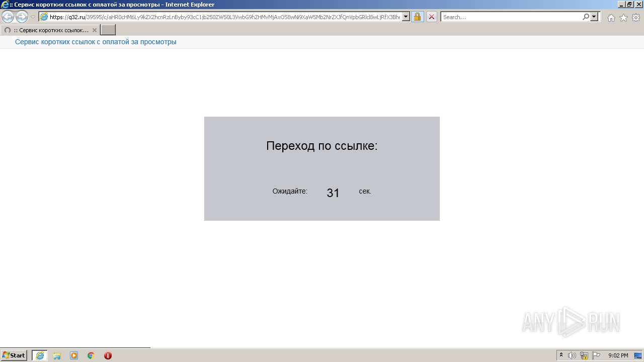644x362 pixels.
Task: Click the countdown number 31
Action: [x=333, y=193]
